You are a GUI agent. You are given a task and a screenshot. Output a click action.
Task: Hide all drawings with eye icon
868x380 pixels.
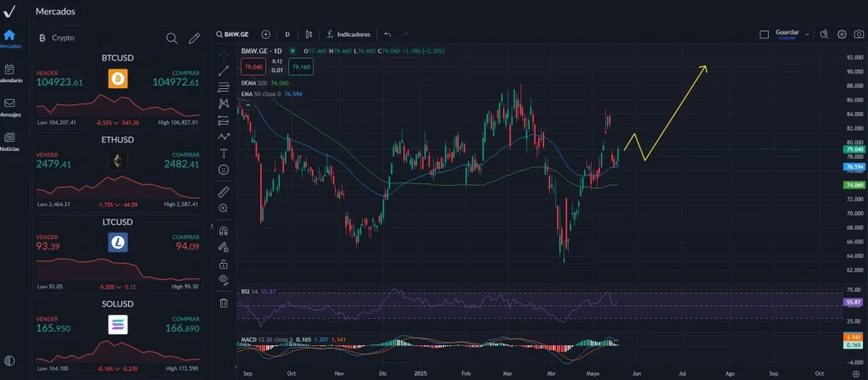coord(224,280)
